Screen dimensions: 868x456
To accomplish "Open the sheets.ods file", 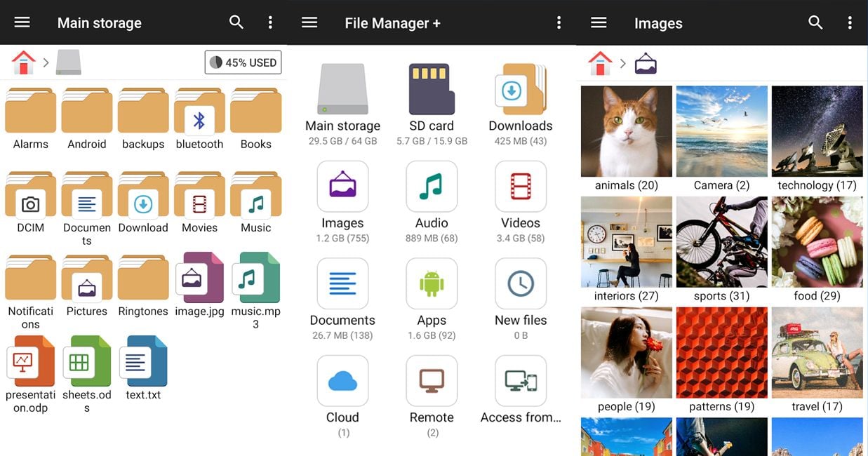I will (87, 375).
